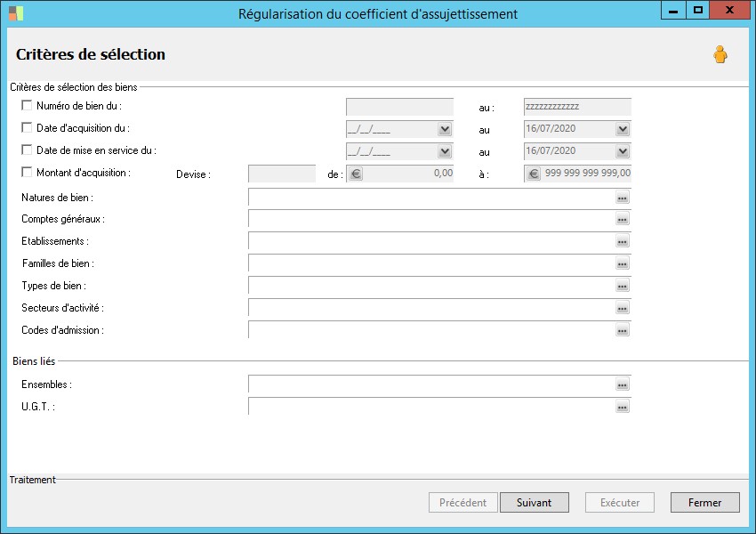Check the Date de mise en service option
756x534 pixels.
point(27,150)
